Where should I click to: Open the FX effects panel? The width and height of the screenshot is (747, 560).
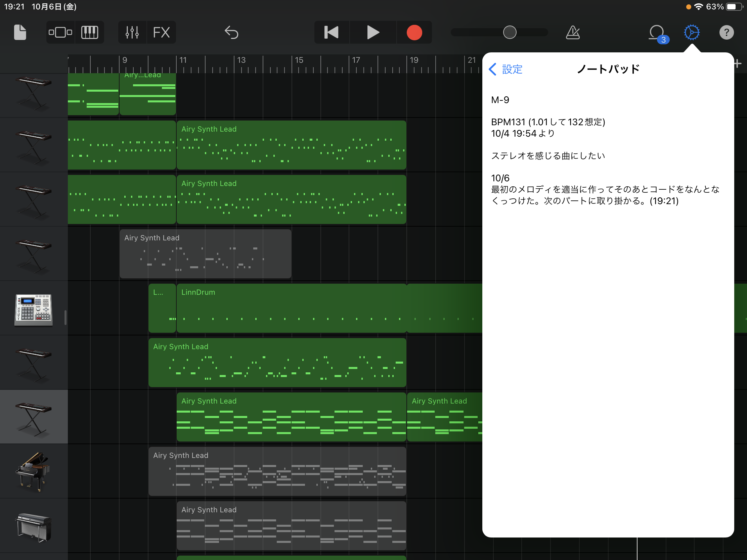coord(162,33)
